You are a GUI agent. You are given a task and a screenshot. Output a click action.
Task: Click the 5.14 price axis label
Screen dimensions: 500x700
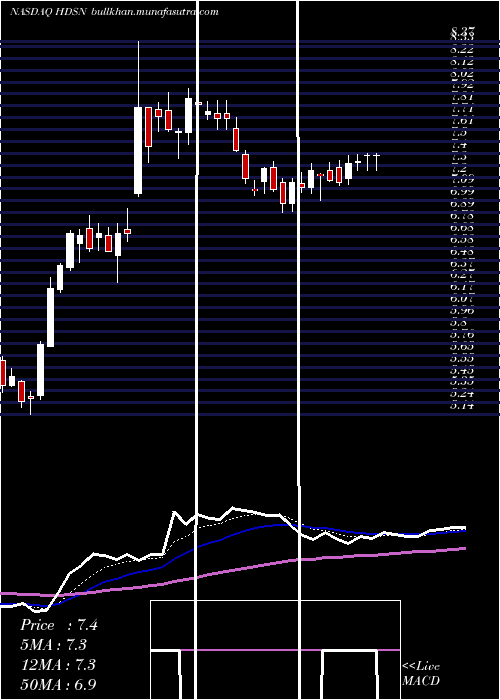[462, 406]
